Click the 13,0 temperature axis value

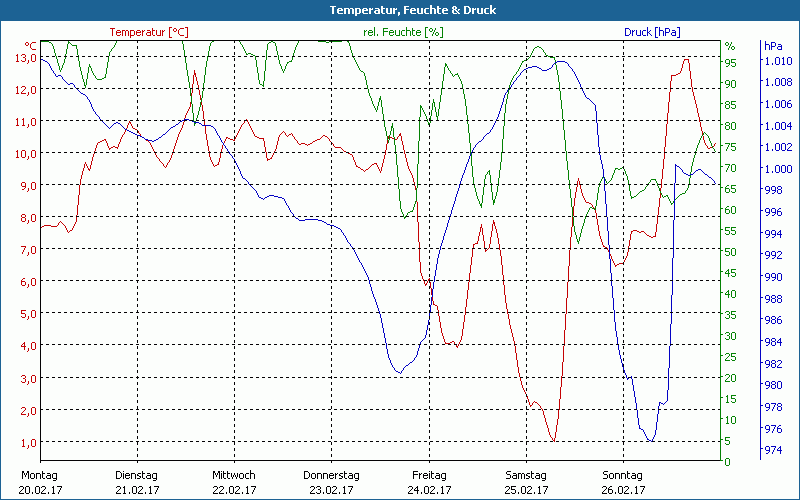tap(25, 57)
